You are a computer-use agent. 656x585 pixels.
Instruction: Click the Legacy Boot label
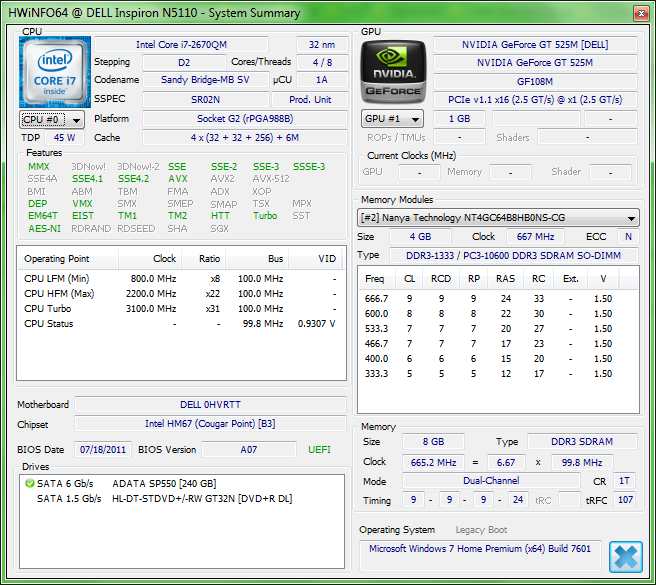[481, 530]
